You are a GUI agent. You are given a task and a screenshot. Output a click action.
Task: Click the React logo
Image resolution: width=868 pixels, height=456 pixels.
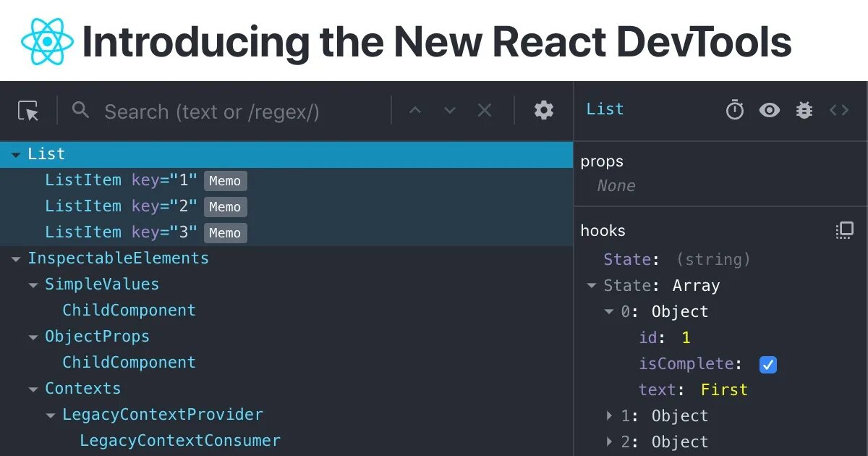(47, 41)
